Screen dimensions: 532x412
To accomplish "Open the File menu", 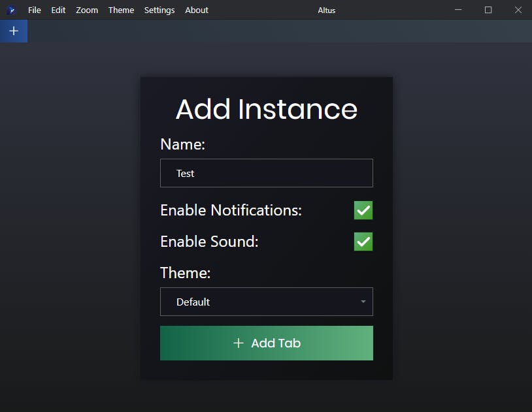I will [34, 10].
